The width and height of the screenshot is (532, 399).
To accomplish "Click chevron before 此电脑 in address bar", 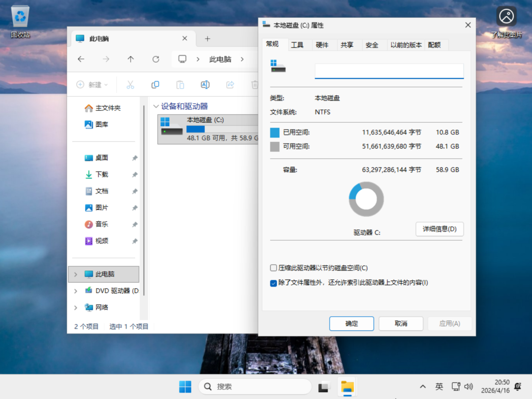I will click(198, 60).
